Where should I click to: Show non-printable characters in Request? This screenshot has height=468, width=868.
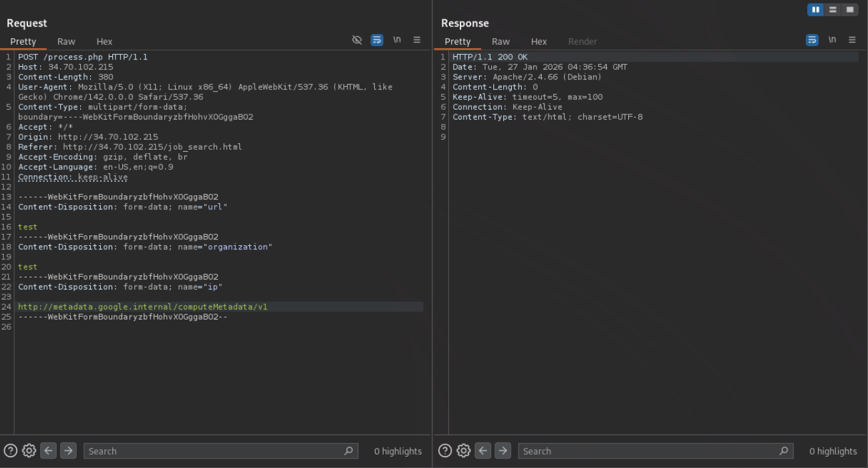point(397,40)
